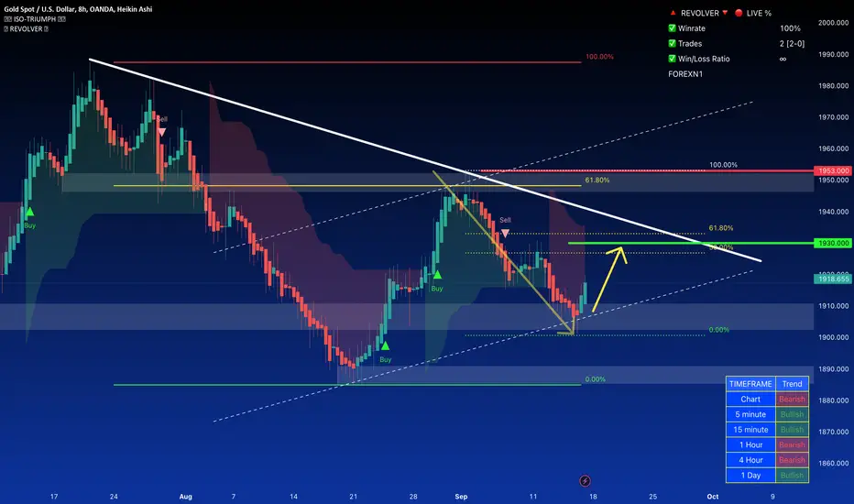The height and width of the screenshot is (504, 854).
Task: Click the 61.80% label on the dotted retracement
Action: (720, 228)
